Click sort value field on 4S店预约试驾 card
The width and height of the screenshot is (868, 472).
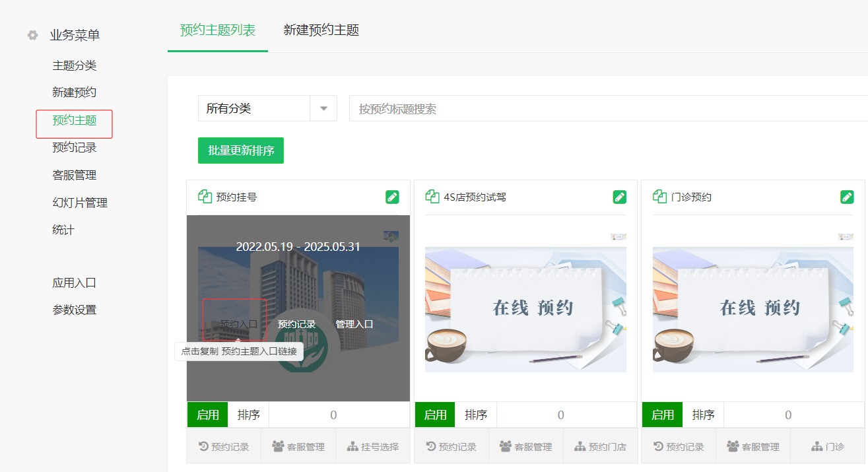tap(567, 415)
